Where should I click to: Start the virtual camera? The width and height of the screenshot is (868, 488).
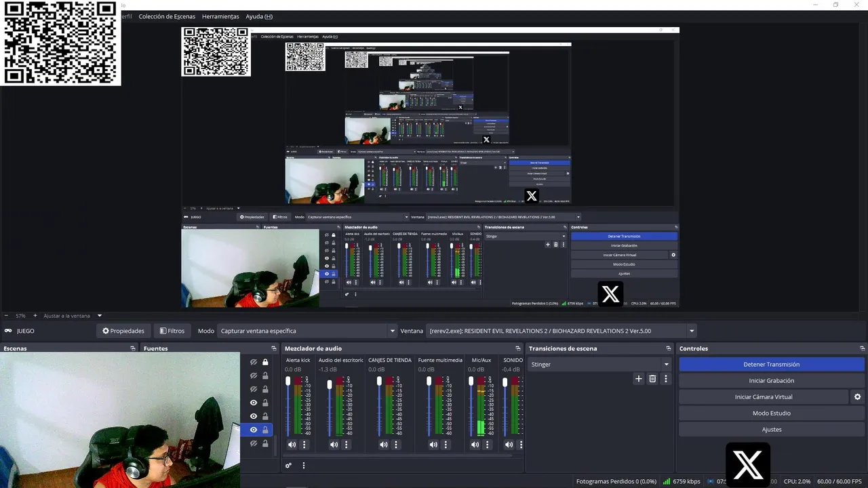(x=764, y=397)
